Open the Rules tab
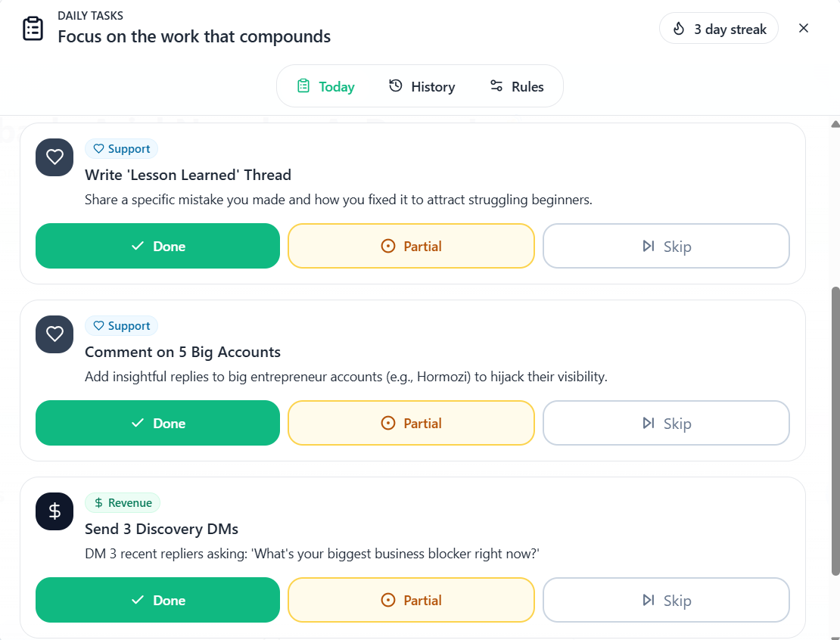The width and height of the screenshot is (840, 640). pos(517,86)
